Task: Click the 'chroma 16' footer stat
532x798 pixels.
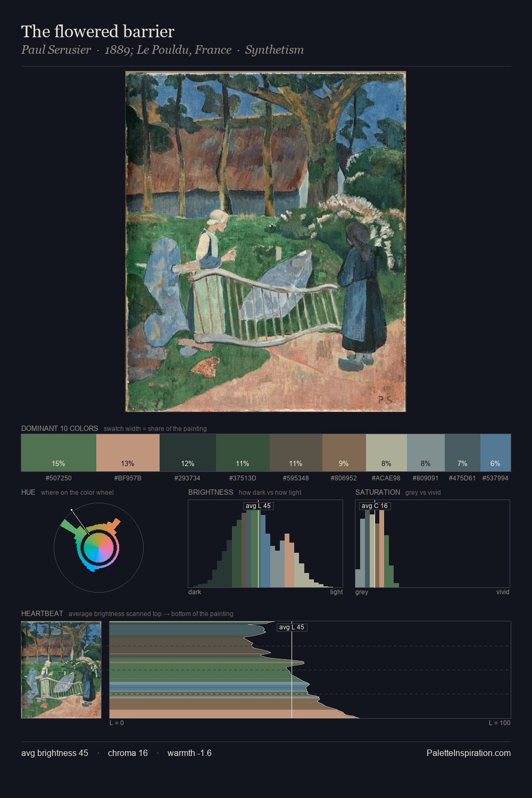Action: pos(128,753)
